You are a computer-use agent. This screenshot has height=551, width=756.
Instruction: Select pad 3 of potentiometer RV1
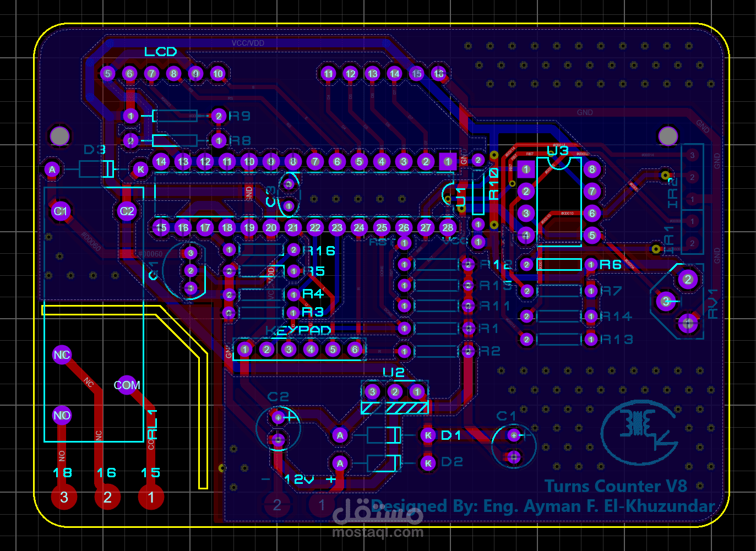[665, 302]
